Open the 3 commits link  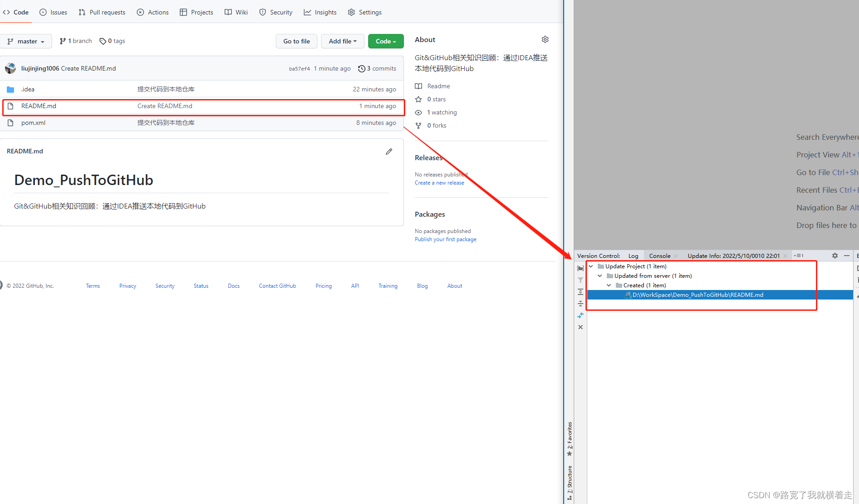pos(377,69)
